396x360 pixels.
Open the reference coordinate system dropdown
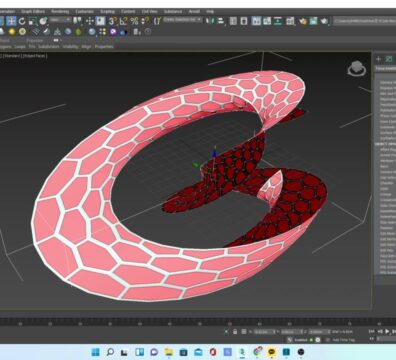[x=60, y=20]
